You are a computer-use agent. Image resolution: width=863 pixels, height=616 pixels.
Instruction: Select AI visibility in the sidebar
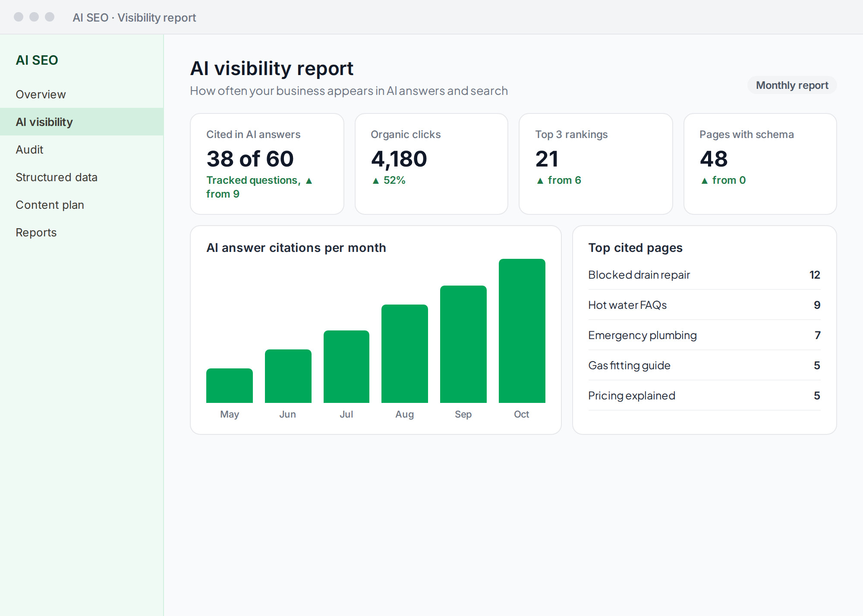(82, 122)
